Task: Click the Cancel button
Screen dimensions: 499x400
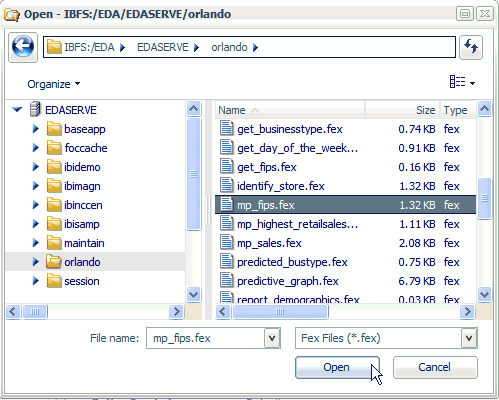Action: click(435, 367)
